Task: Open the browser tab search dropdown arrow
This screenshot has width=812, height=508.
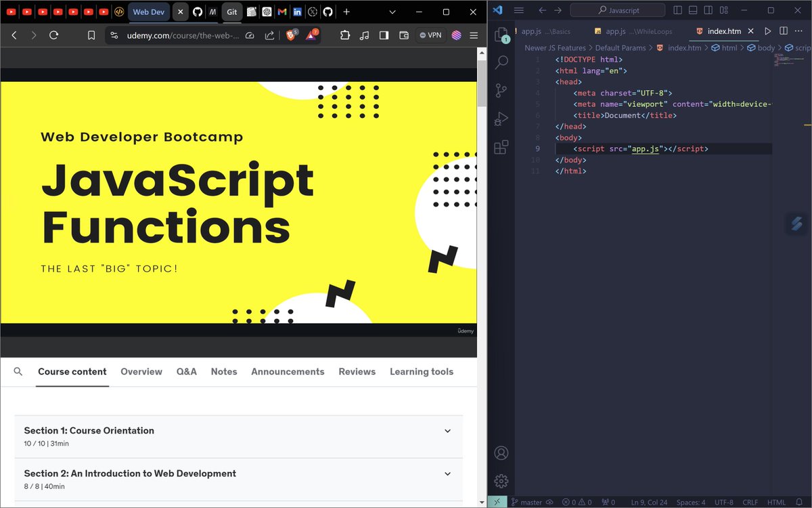Action: pyautogui.click(x=392, y=12)
